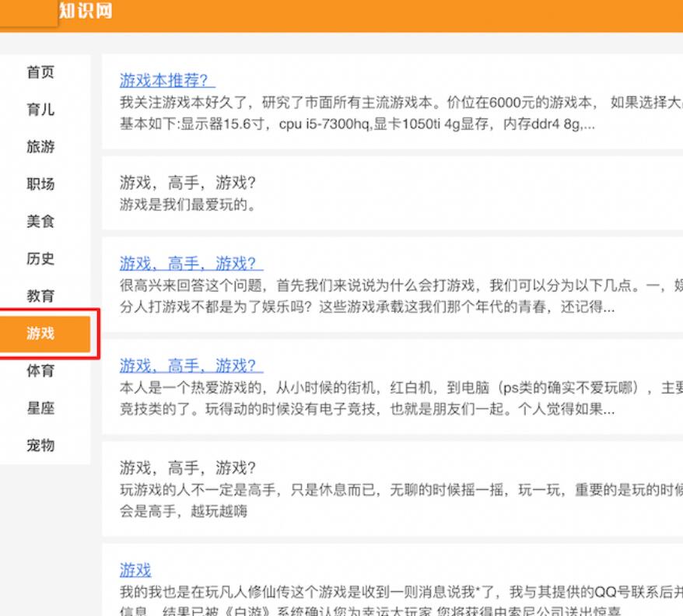Open question link above 很高兴来回答这个问题 answer
This screenshot has height=616, width=683.
point(191,263)
